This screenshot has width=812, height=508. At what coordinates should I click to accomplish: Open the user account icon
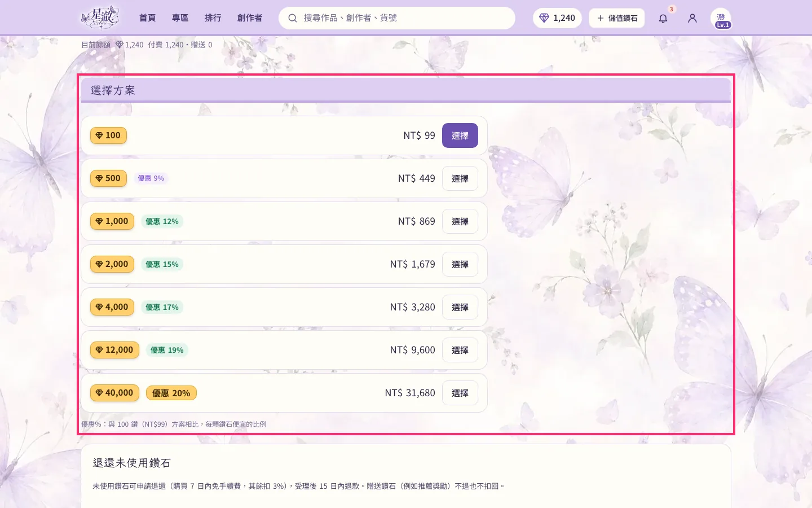point(692,18)
